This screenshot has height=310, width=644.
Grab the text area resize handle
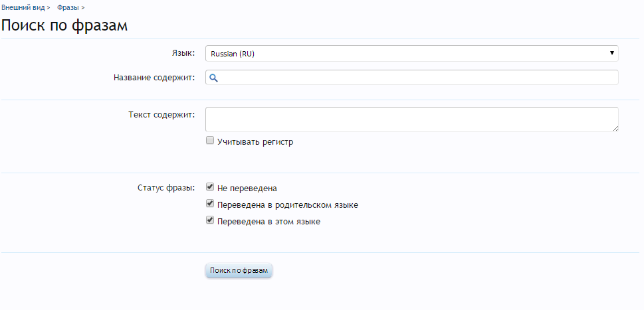point(615,129)
